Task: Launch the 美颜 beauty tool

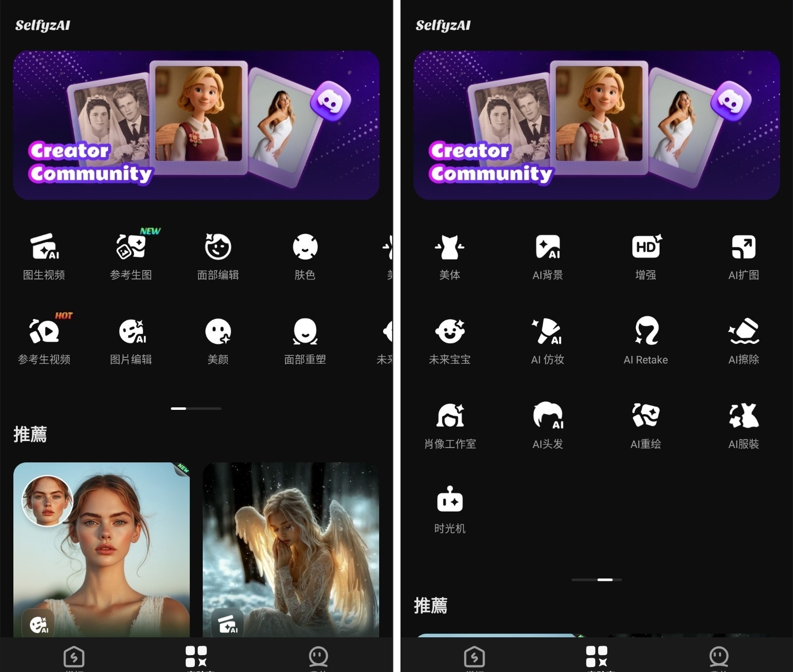Action: tap(217, 342)
